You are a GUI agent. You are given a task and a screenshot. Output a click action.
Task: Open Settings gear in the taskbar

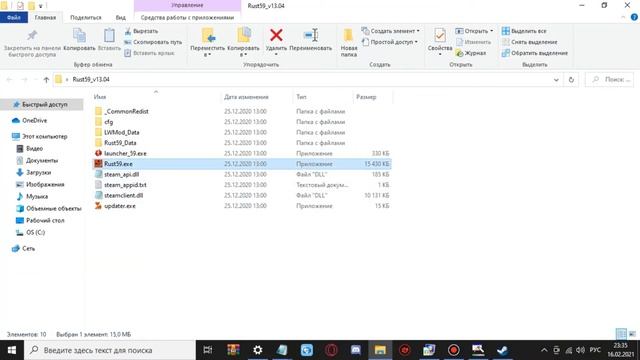pyautogui.click(x=258, y=350)
